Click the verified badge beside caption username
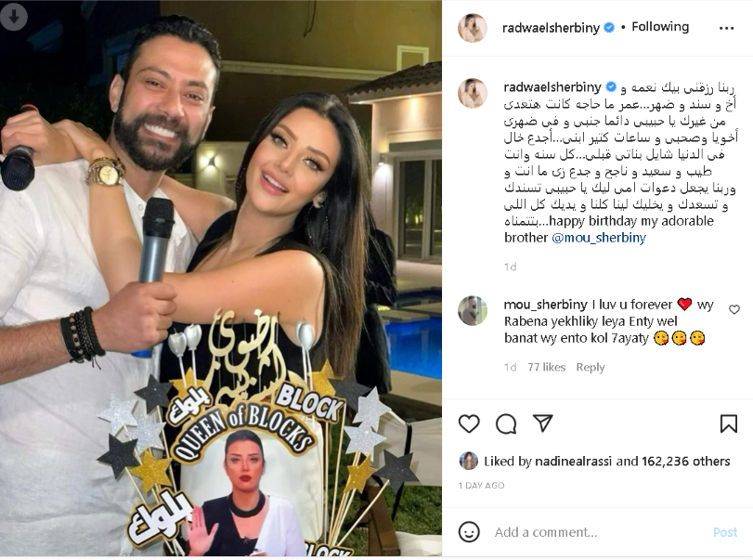Viewport: 753px width, 560px height. tap(611, 87)
